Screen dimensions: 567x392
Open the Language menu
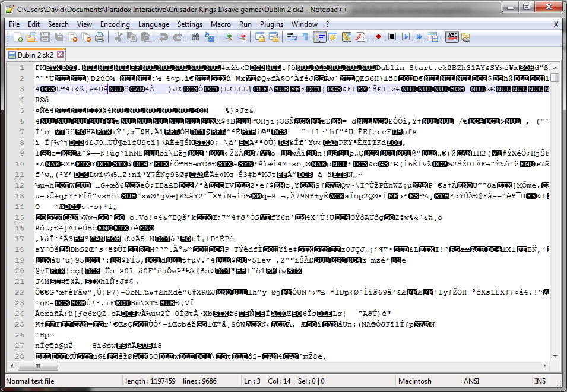pos(154,24)
